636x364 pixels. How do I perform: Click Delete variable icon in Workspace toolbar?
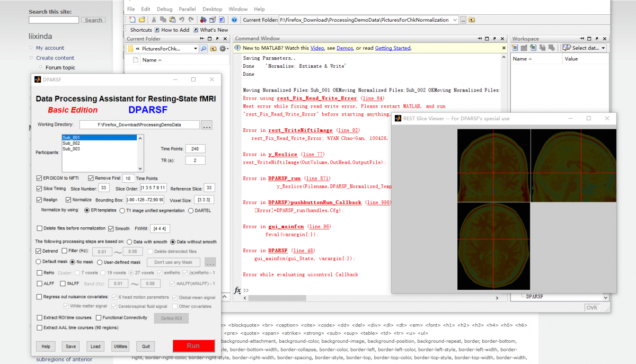coord(552,48)
